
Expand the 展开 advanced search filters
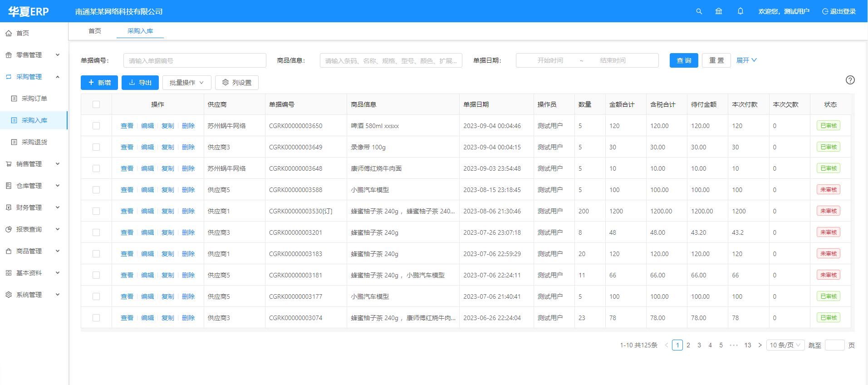pyautogui.click(x=746, y=60)
